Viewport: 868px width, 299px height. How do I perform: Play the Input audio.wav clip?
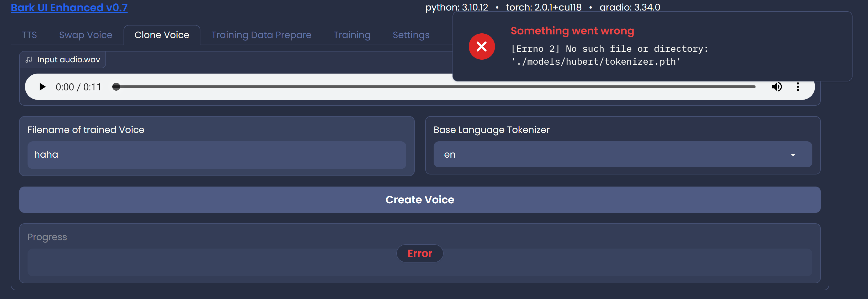(42, 87)
